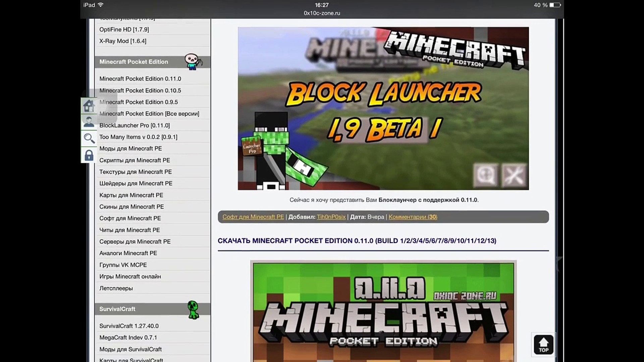Click the Block Launcher 1.9 Beta banner
The height and width of the screenshot is (362, 644).
(x=383, y=108)
